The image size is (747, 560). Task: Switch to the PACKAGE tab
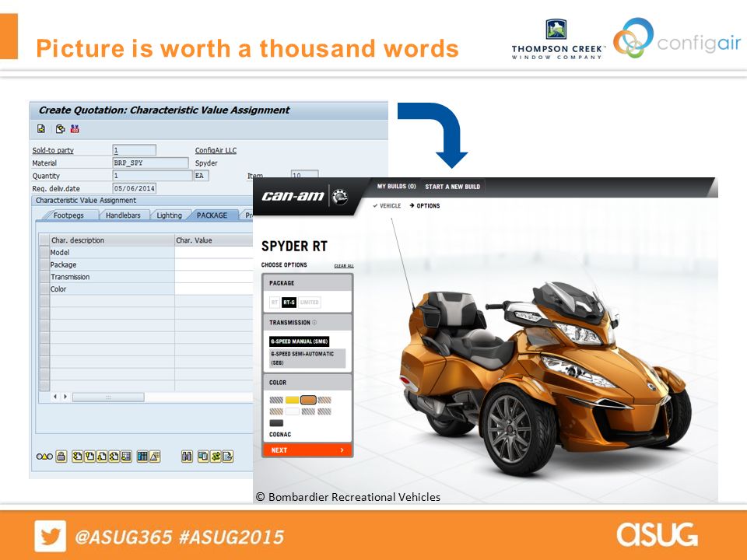click(212, 215)
